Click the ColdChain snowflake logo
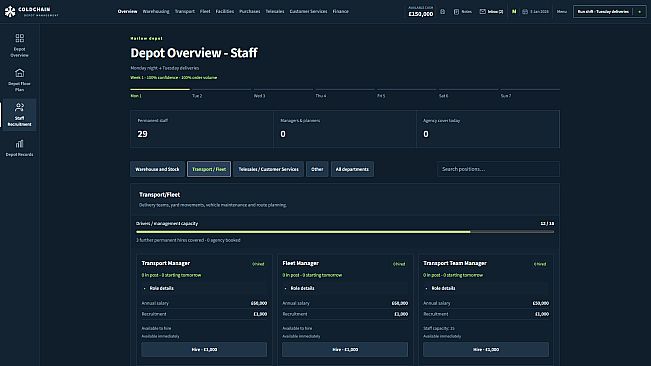Image resolution: width=651 pixels, height=366 pixels. point(10,12)
